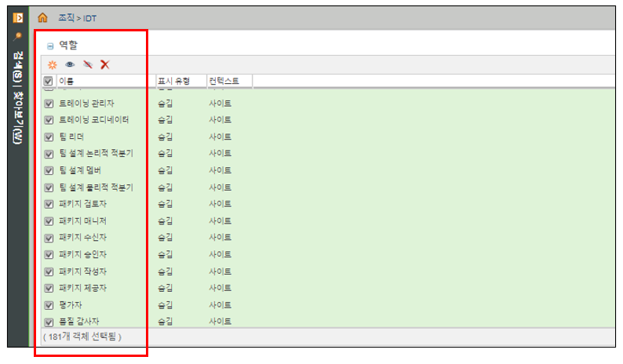Collapse the 역할 section

click(50, 46)
